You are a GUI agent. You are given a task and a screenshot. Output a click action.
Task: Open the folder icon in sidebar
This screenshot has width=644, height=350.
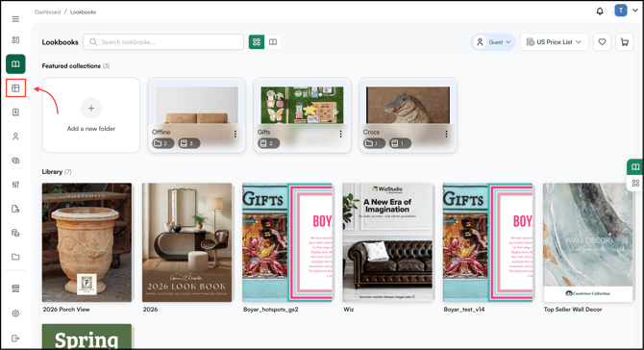coord(15,257)
